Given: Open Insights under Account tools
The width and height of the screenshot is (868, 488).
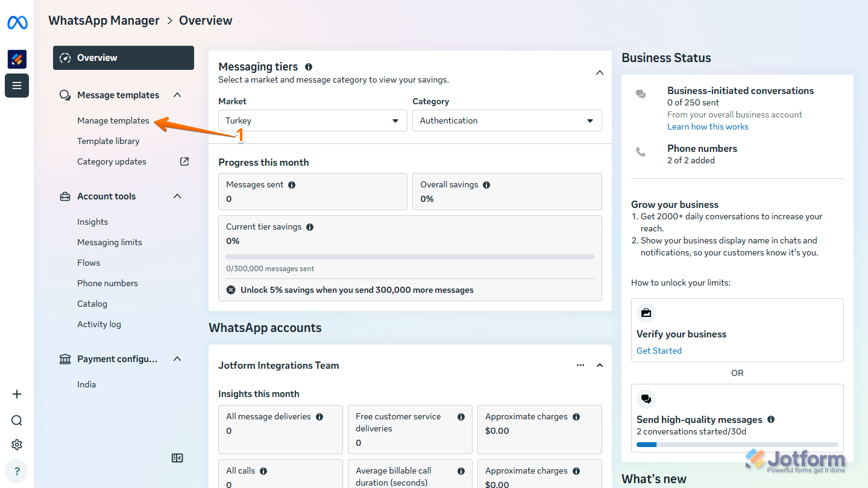Looking at the screenshot, I should point(93,222).
